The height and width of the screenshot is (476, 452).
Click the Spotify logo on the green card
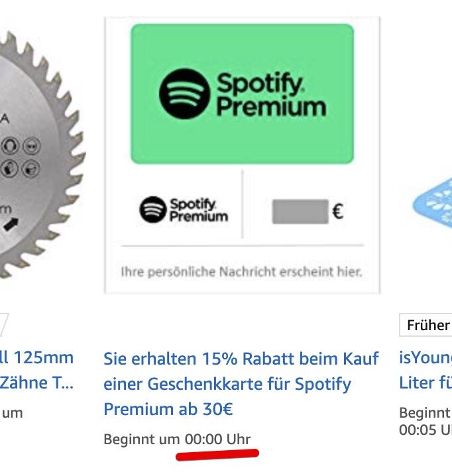(x=184, y=93)
